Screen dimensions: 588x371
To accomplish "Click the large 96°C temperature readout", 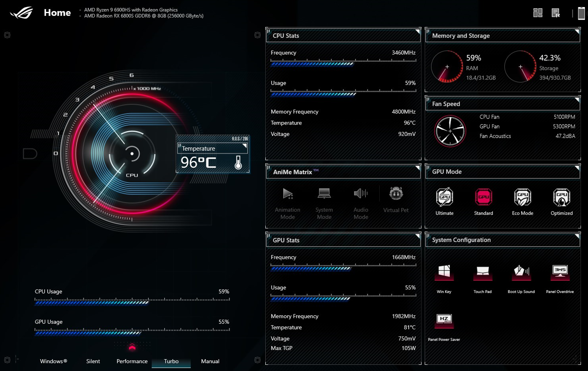I will point(198,163).
